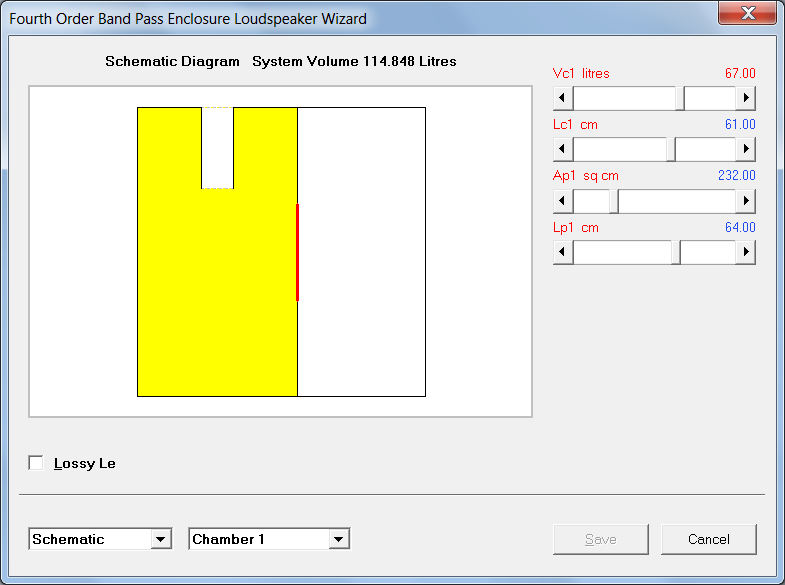This screenshot has height=585, width=785.
Task: Click the Lc1 cm label
Action: [x=575, y=124]
